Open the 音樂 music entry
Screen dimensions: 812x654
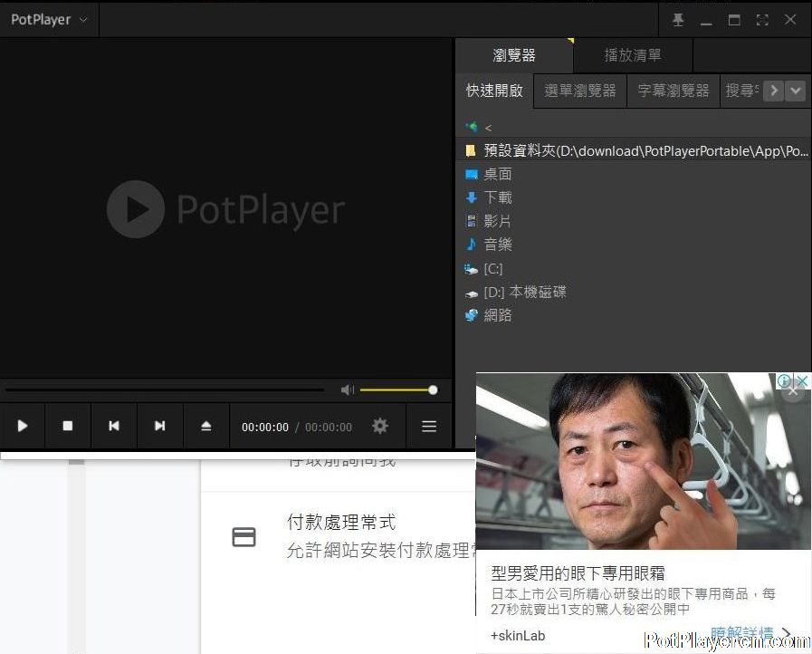tap(488, 245)
